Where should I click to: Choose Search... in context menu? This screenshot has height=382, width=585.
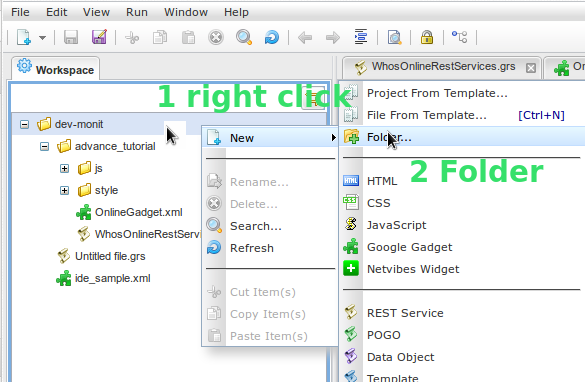(270, 226)
